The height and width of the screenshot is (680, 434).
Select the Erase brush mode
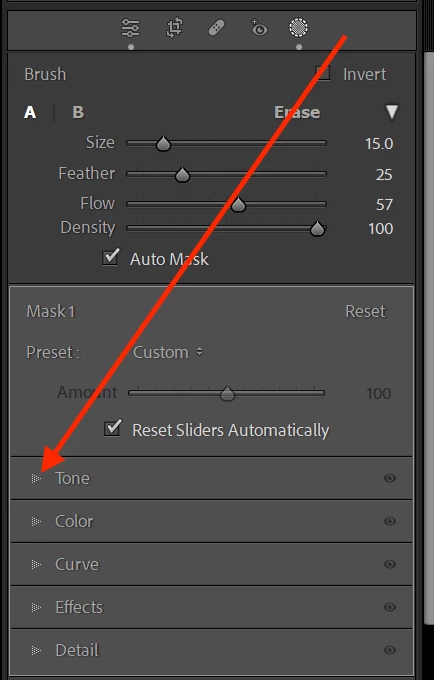coord(297,112)
